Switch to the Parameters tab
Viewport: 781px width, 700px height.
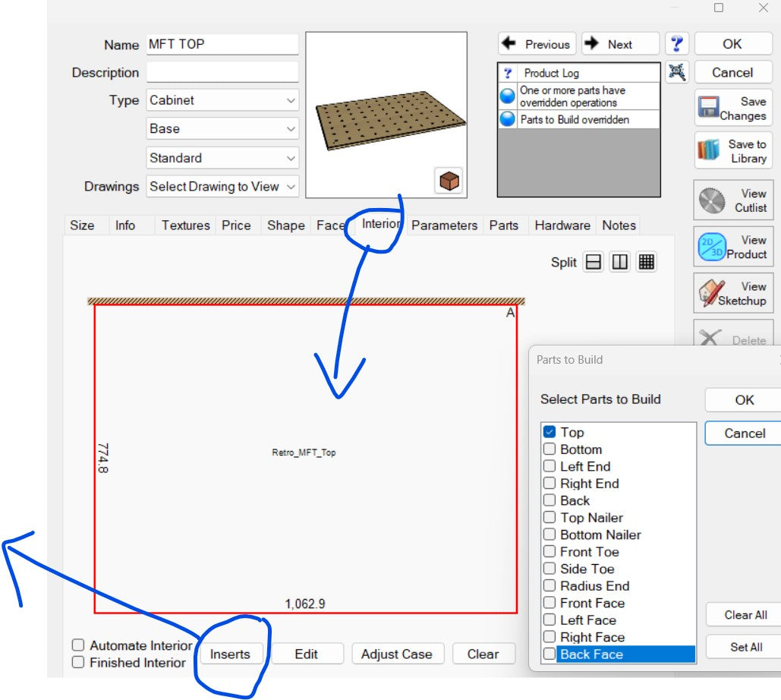[x=444, y=225]
